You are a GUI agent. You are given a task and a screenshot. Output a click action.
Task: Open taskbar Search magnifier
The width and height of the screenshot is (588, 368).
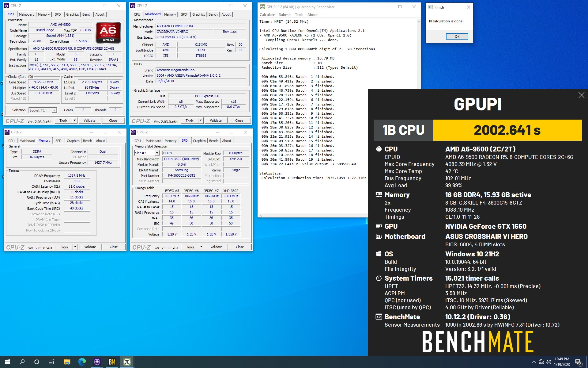point(22,362)
